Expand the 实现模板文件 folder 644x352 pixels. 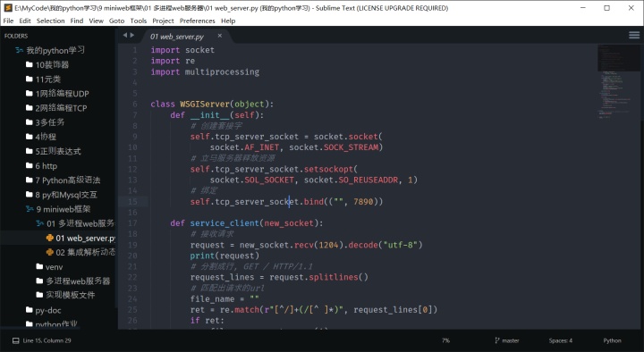pyautogui.click(x=65, y=295)
